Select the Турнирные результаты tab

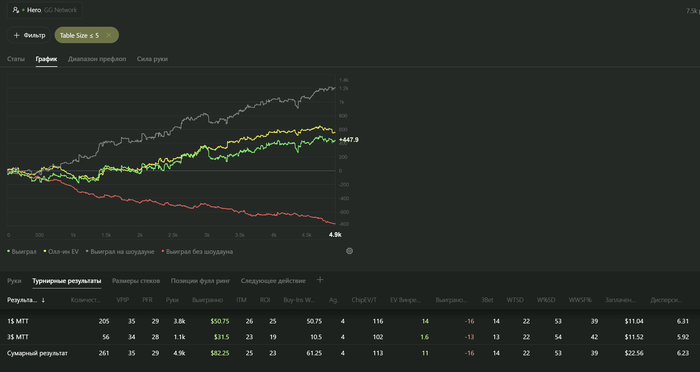67,281
